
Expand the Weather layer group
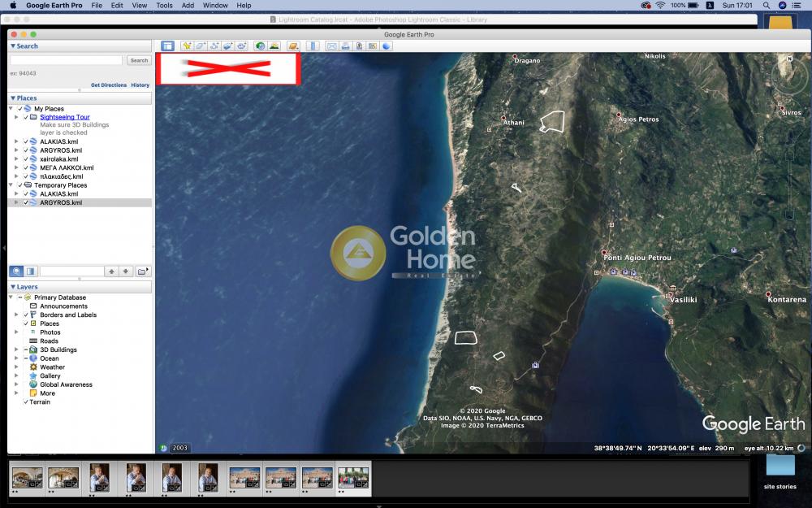pos(16,367)
